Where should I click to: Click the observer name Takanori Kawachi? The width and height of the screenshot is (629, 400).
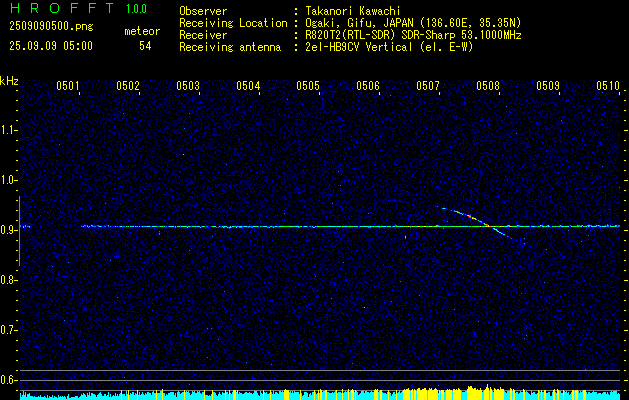point(353,11)
